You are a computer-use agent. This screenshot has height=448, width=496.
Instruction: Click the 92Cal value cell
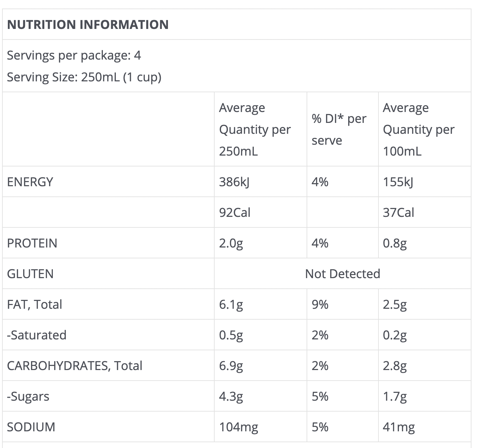[235, 212]
